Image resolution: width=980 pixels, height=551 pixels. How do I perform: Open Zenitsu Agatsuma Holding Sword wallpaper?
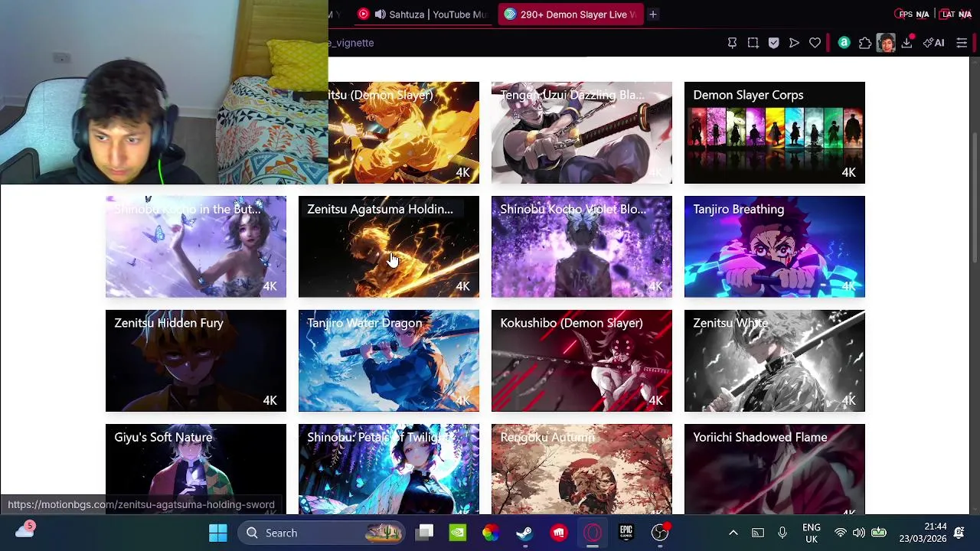389,246
